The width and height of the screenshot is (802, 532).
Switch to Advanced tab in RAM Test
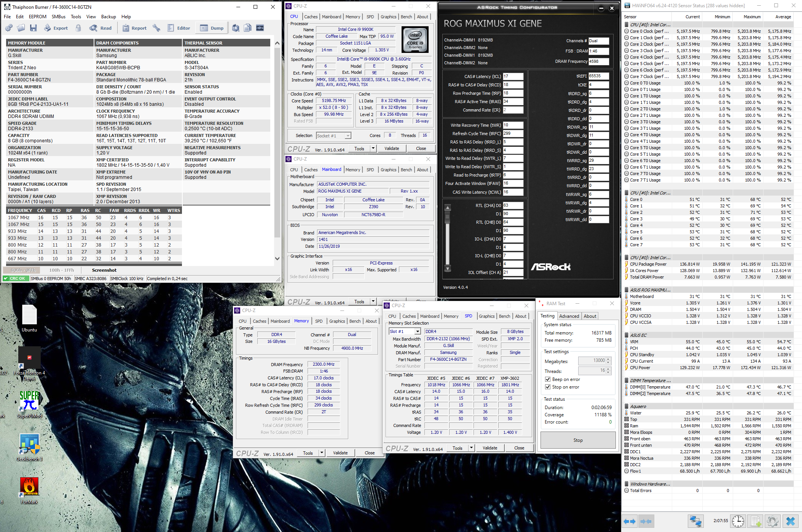(569, 316)
